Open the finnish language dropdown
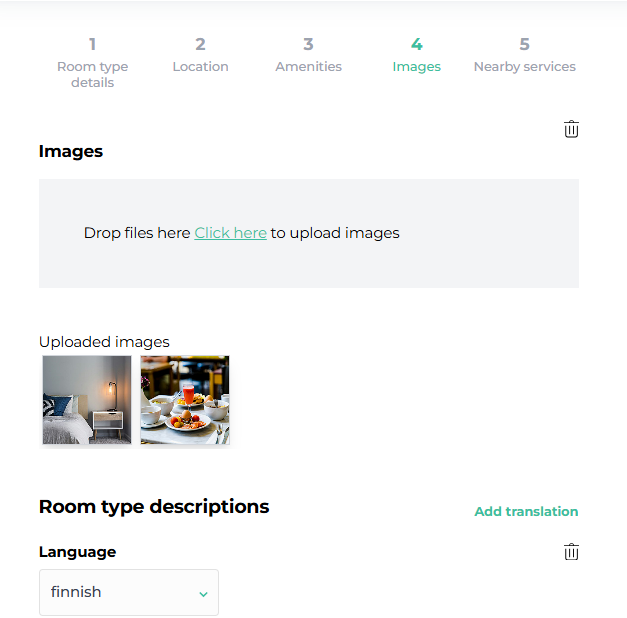The width and height of the screenshot is (627, 618). [129, 592]
